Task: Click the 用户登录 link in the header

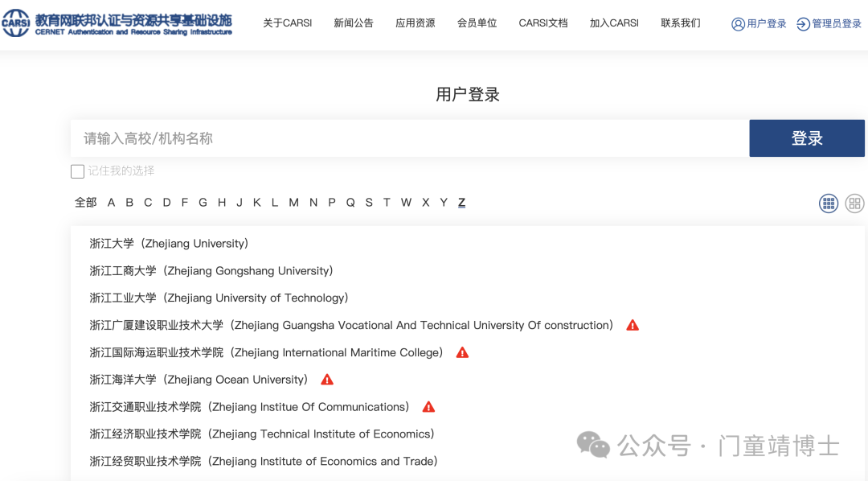Action: coord(766,24)
